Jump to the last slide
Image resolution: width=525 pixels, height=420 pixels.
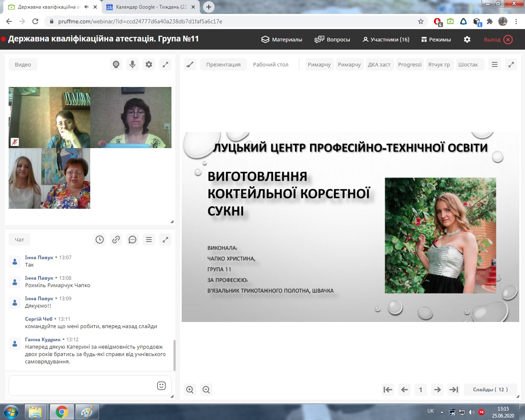454,390
